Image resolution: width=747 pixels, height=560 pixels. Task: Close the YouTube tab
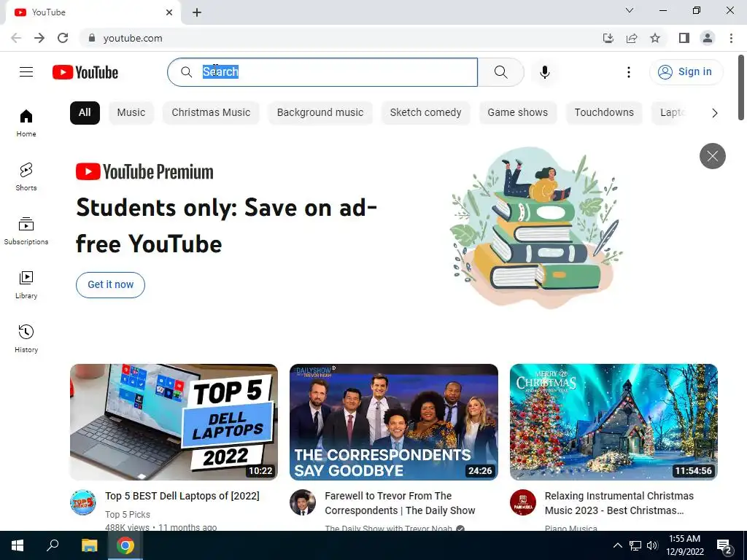tap(169, 12)
